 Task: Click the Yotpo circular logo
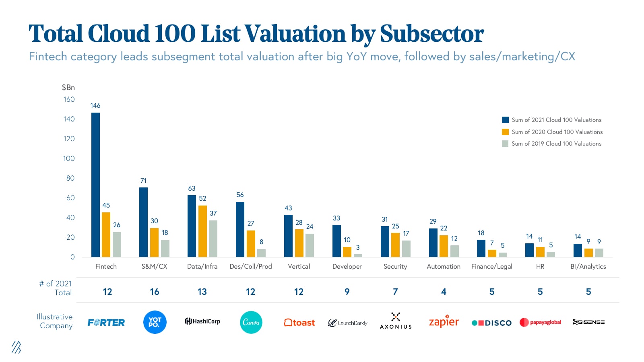155,322
